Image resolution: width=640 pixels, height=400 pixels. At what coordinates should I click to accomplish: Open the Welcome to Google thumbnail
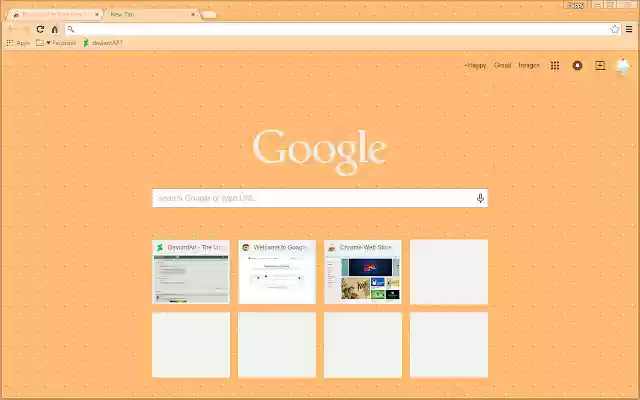coord(277,272)
